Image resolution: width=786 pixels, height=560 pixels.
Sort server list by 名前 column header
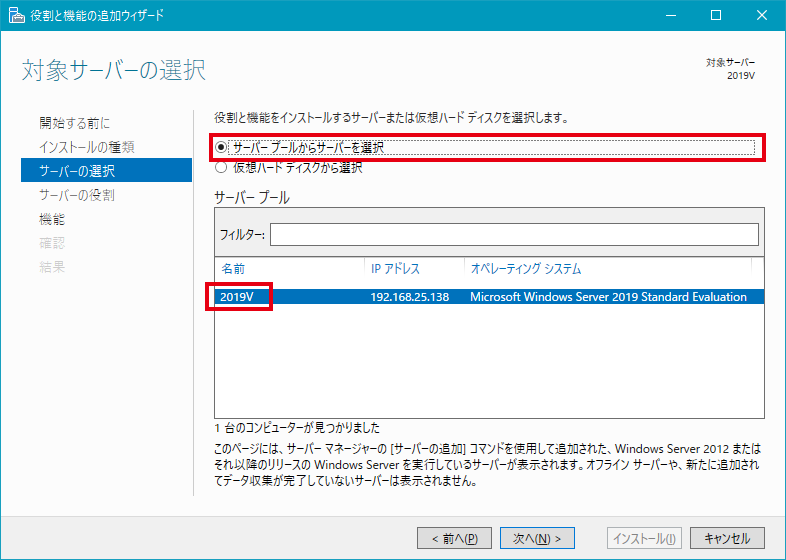(x=233, y=269)
